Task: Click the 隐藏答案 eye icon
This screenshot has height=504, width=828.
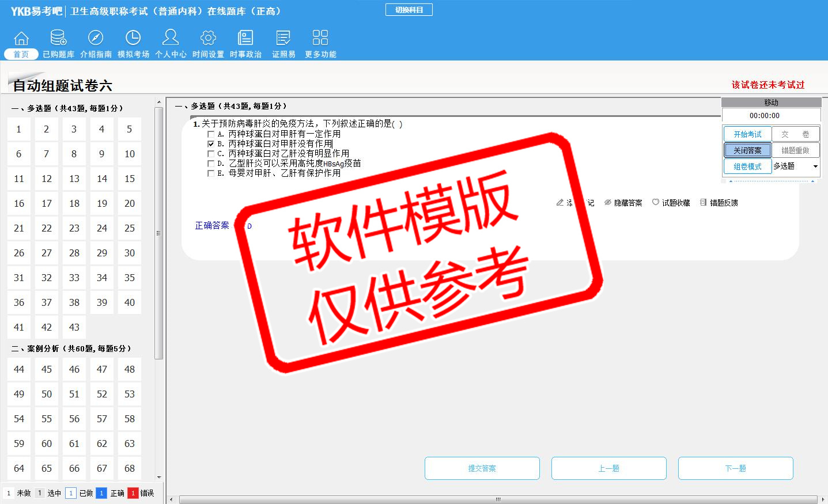Action: [x=608, y=203]
